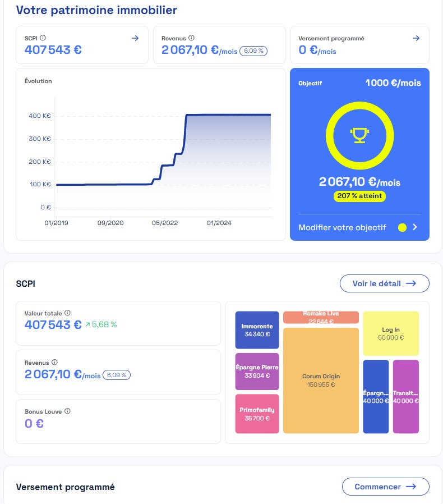Click yellow dot near Modifier votre objectif
This screenshot has height=504, width=443.
point(402,227)
